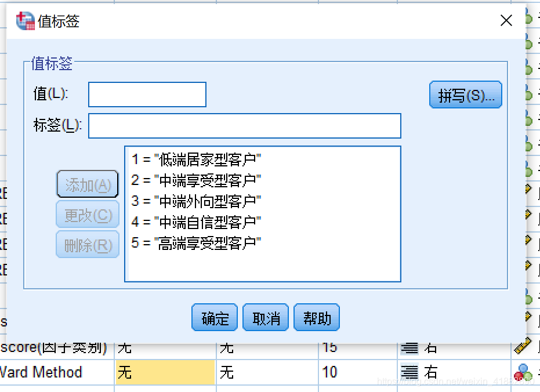Viewport: 540px width, 392px height.
Task: Click the 拼写(S) spelling button
Action: click(x=465, y=95)
